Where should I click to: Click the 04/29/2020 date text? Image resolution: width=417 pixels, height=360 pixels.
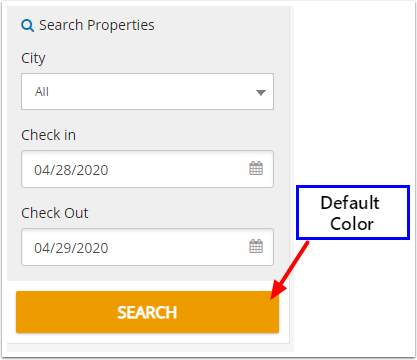(71, 248)
